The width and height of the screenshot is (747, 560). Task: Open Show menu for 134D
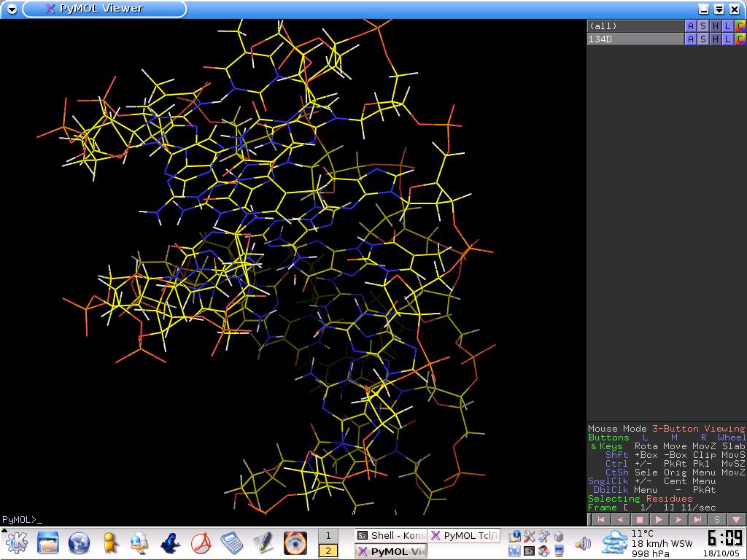click(x=703, y=39)
